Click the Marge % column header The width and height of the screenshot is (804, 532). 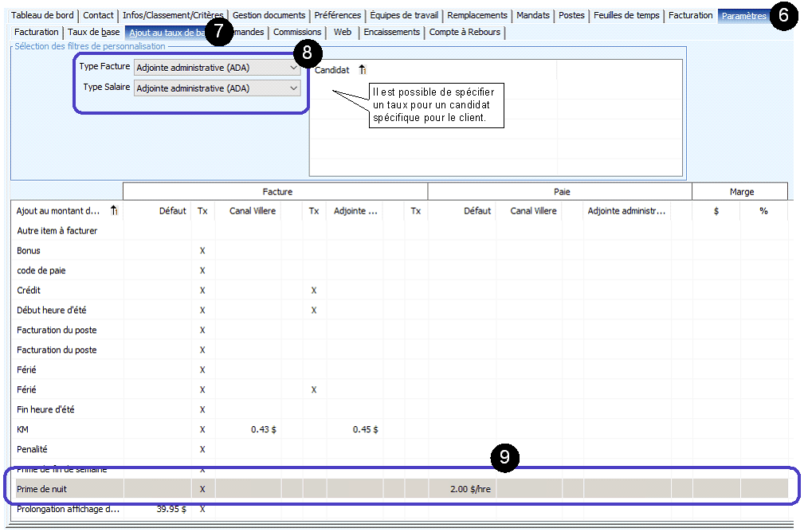click(763, 211)
